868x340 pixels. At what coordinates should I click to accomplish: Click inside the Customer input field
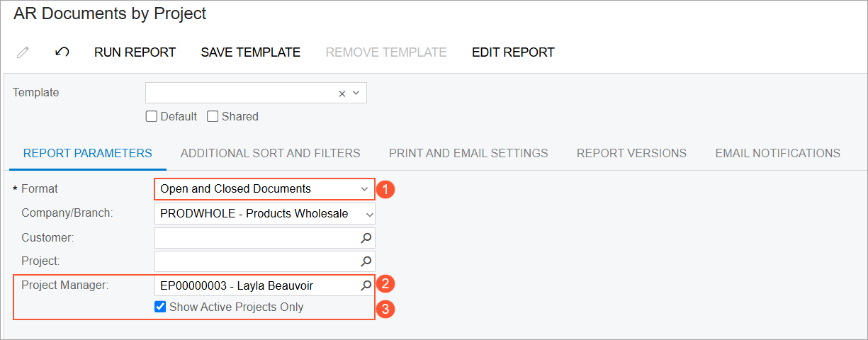click(x=257, y=238)
